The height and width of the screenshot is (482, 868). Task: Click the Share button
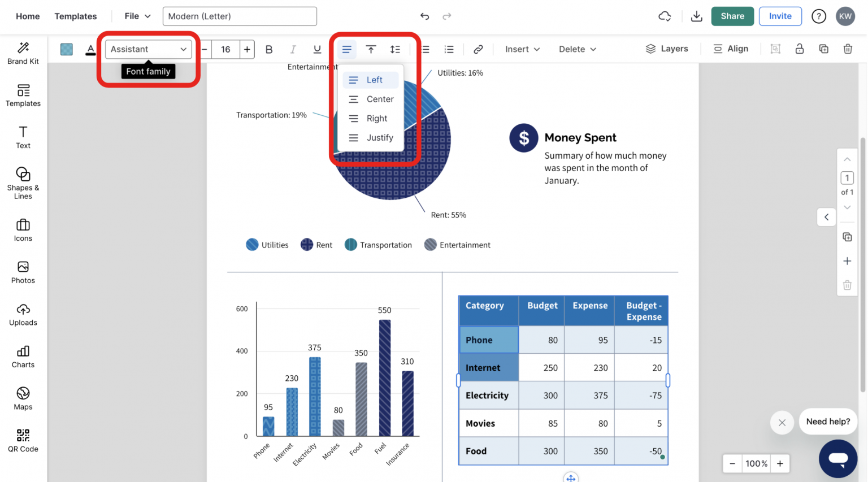coord(732,16)
